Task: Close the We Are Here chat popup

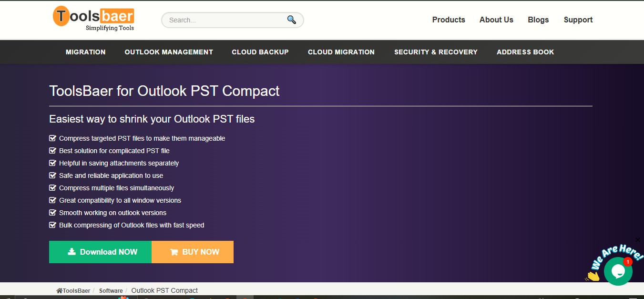Action: pyautogui.click(x=638, y=240)
